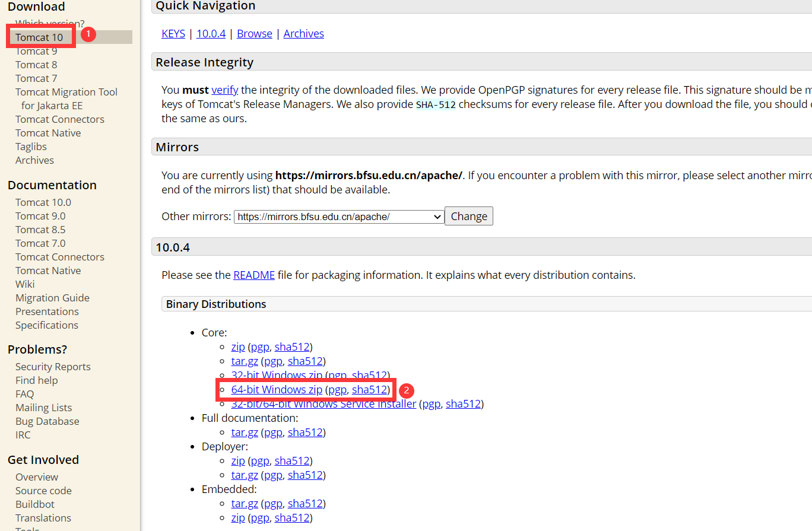
Task: Open Tomcat 9.0 documentation
Action: coord(40,216)
